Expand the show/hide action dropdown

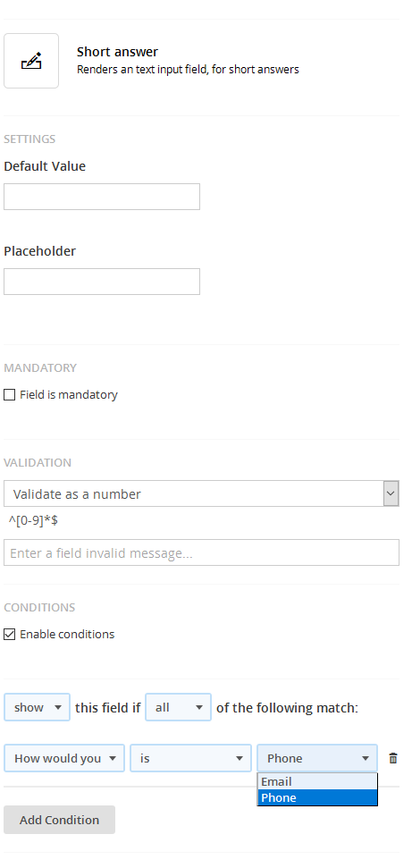[38, 707]
